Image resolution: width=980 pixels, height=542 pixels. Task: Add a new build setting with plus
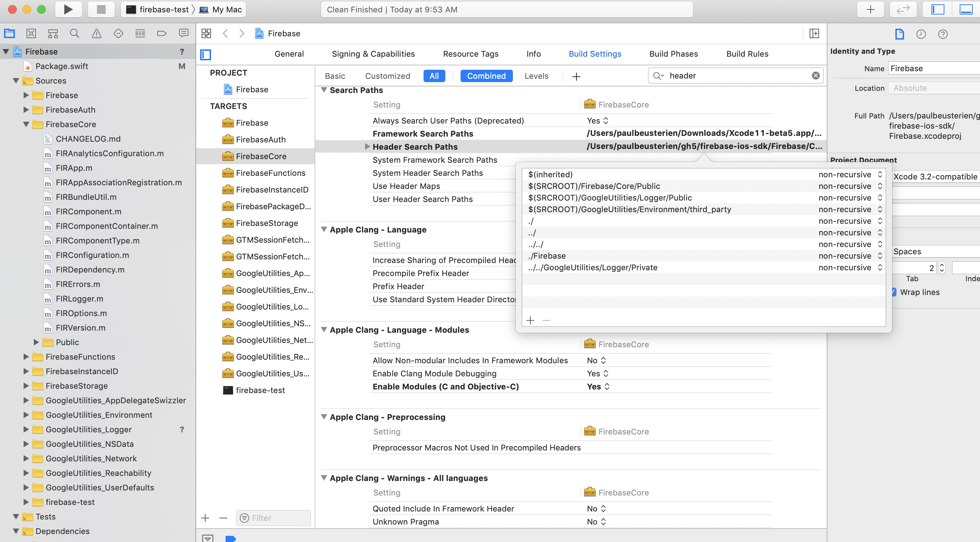[576, 76]
